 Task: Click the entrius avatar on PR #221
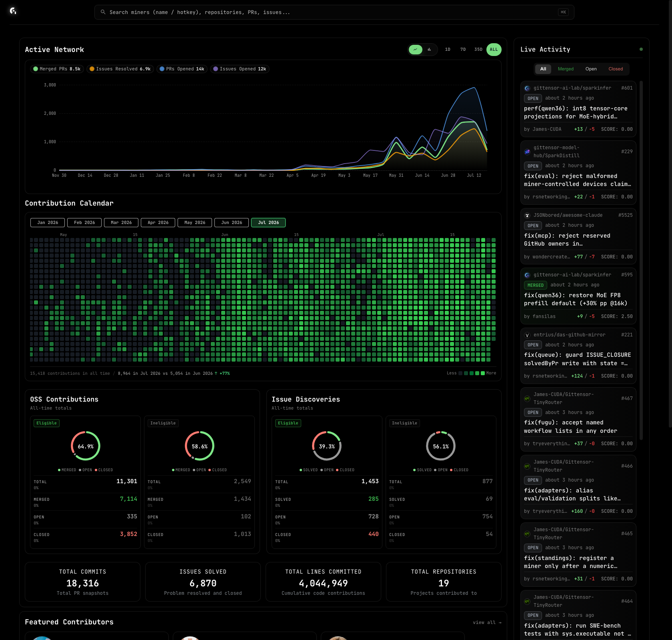pos(527,335)
